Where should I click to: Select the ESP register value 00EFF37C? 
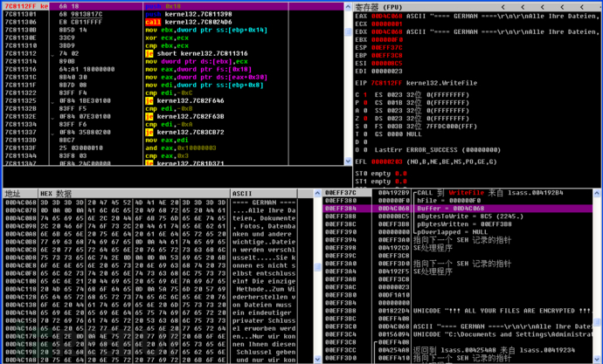pyautogui.click(x=387, y=48)
